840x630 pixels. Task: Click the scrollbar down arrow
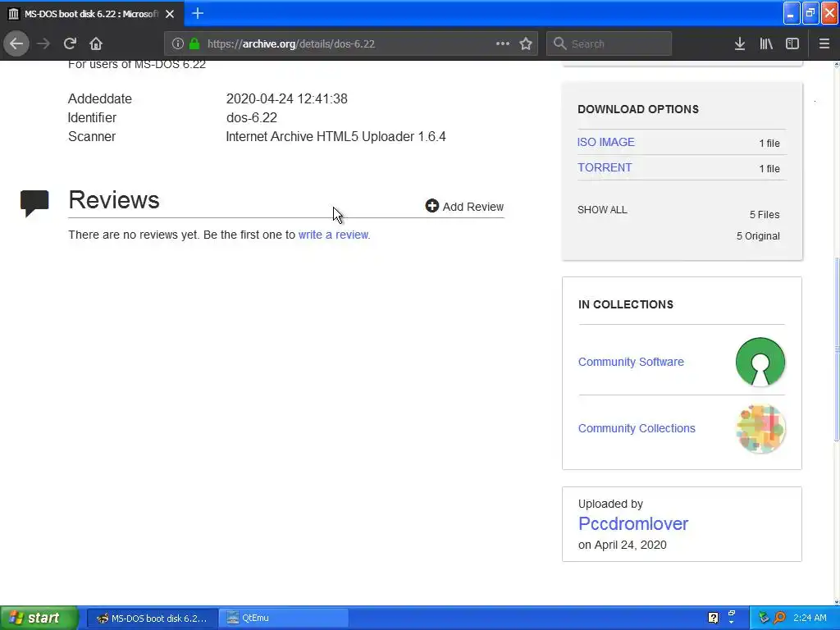[836, 601]
